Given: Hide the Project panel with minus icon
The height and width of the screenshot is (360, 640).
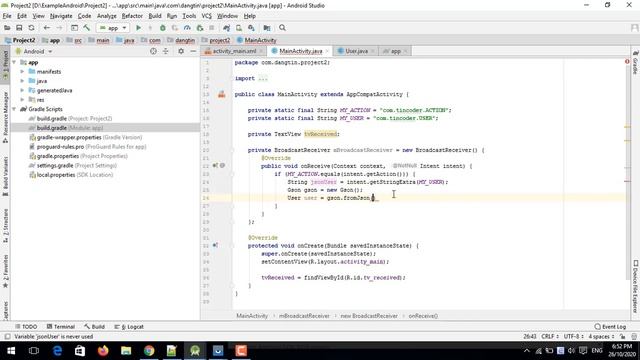Looking at the screenshot, I should click(x=193, y=51).
